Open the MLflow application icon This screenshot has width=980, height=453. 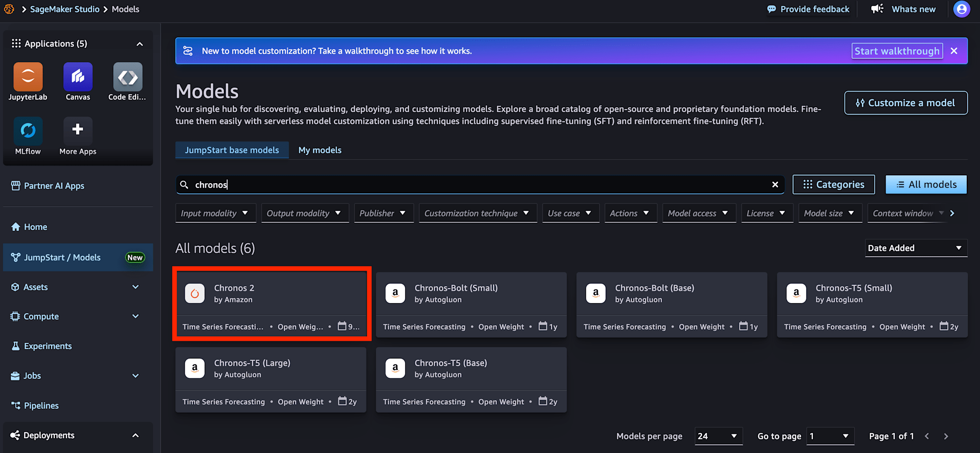[x=28, y=131]
